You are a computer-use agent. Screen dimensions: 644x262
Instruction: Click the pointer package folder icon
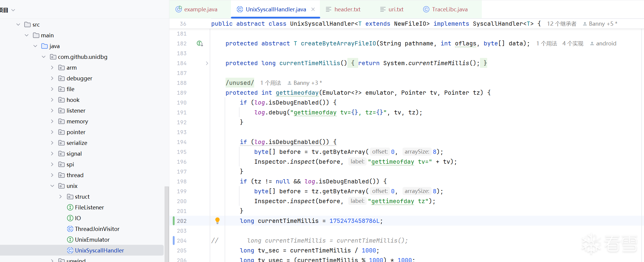tap(62, 132)
